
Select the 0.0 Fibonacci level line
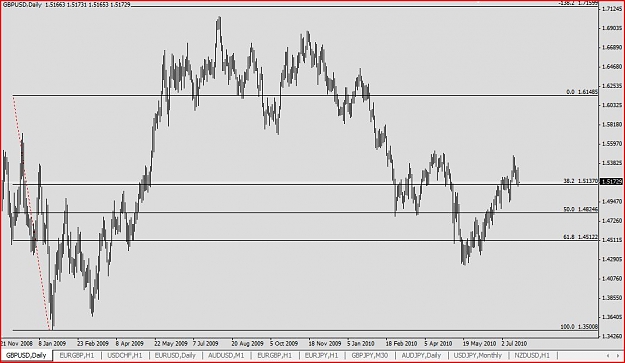tap(305, 95)
